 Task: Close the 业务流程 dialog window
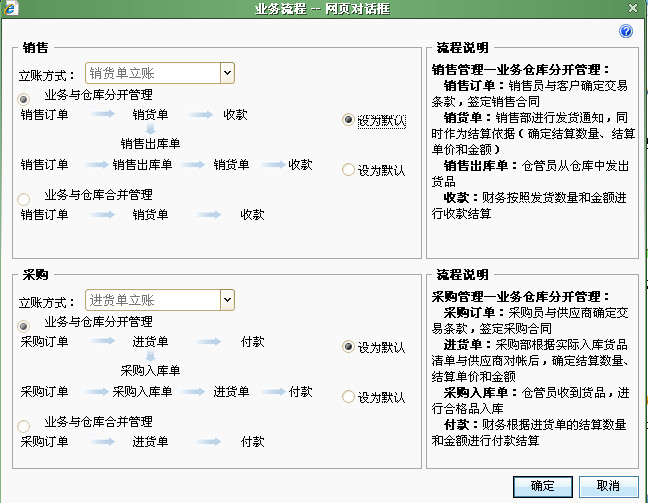633,8
